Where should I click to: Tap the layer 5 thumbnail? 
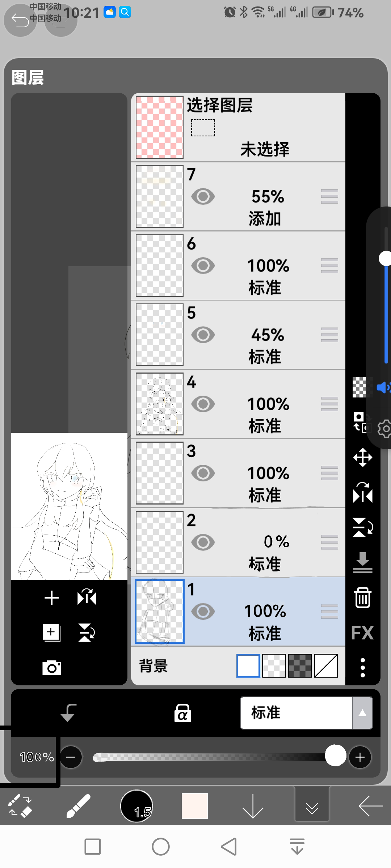[160, 335]
